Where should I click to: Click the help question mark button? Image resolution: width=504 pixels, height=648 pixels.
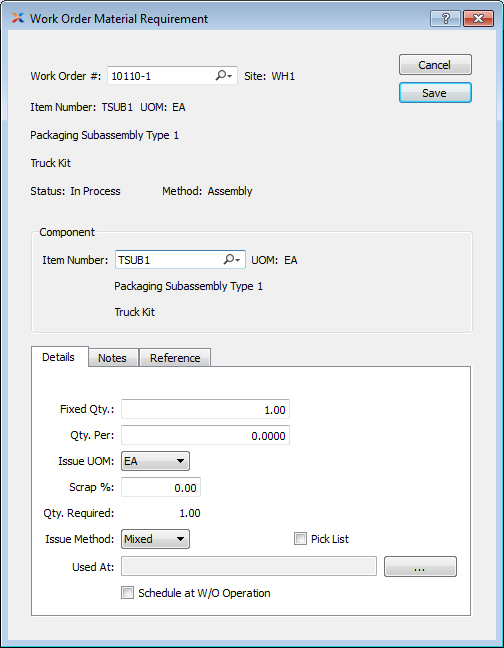(445, 18)
